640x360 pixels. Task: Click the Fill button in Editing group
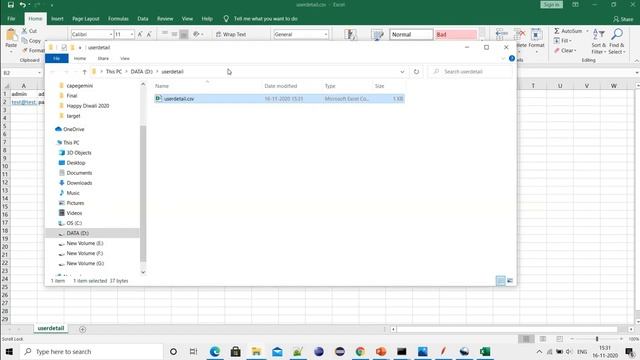(562, 41)
